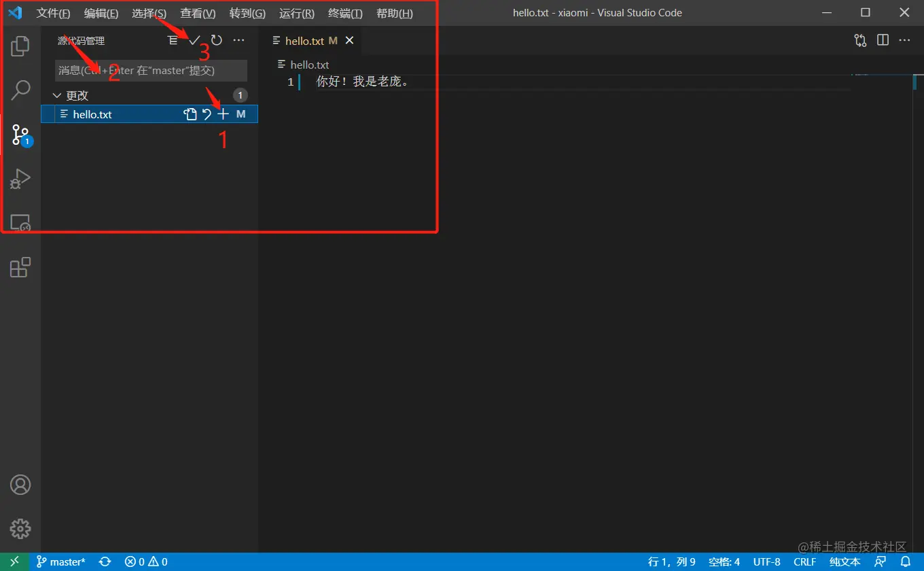
Task: Click the text line 你好！我是老庞。
Action: (363, 82)
